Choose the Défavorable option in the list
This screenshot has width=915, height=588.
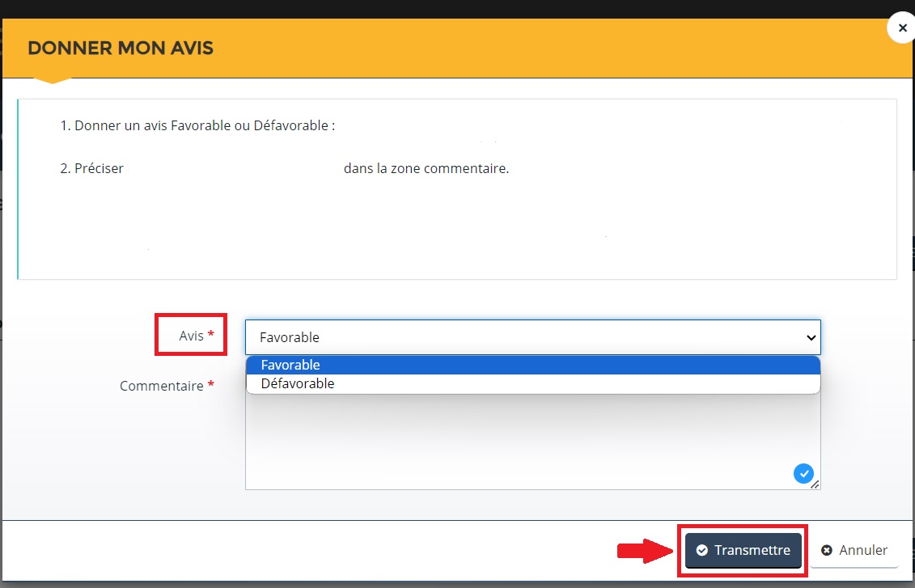pyautogui.click(x=533, y=383)
